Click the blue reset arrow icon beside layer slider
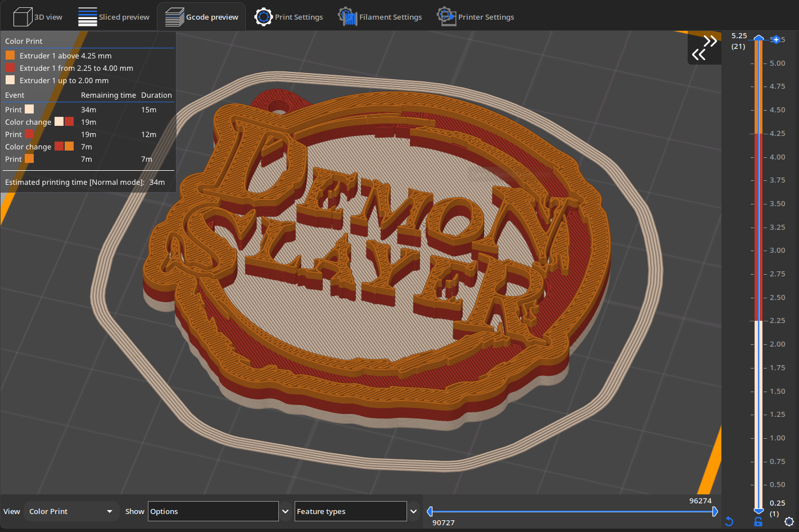This screenshot has height=532, width=799. (729, 521)
